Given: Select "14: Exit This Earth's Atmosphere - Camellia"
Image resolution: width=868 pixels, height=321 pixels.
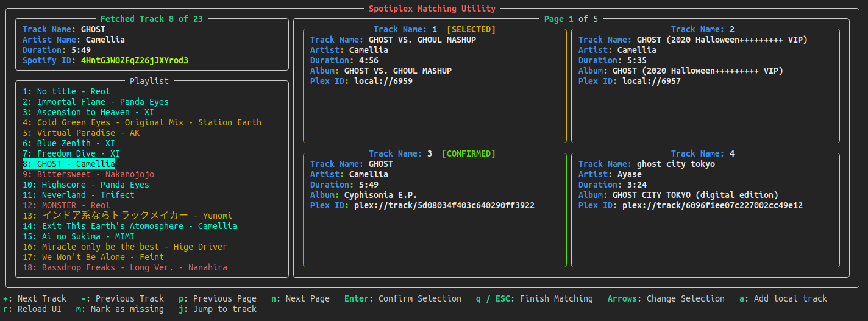Looking at the screenshot, I should [x=130, y=226].
